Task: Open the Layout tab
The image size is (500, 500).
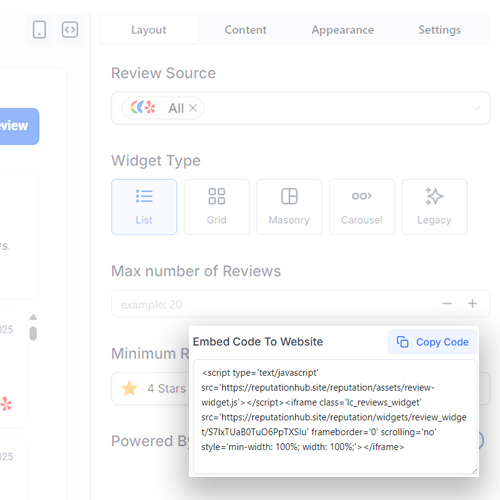Action: coord(149,30)
